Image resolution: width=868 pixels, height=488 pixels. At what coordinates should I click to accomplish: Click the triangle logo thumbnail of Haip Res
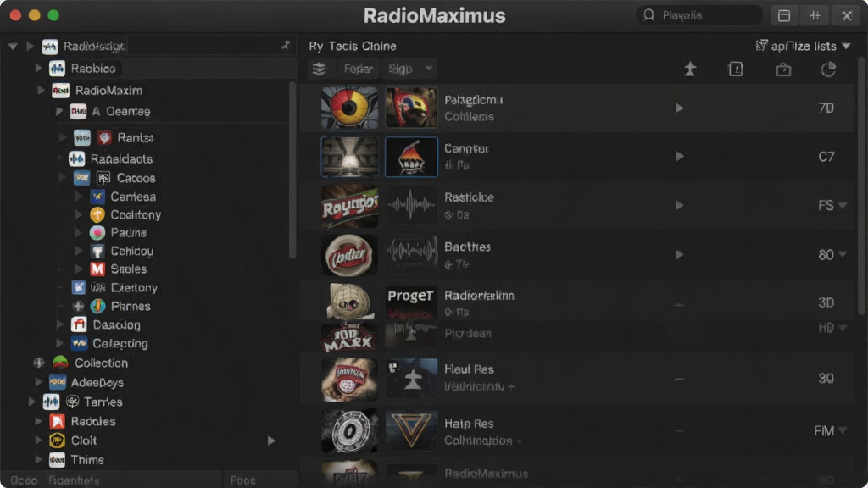(411, 430)
